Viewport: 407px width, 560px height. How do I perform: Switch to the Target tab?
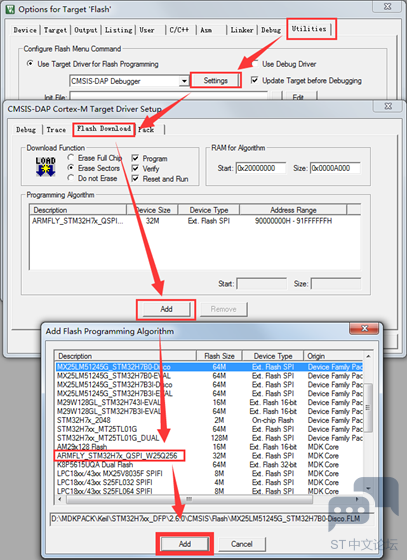click(55, 30)
